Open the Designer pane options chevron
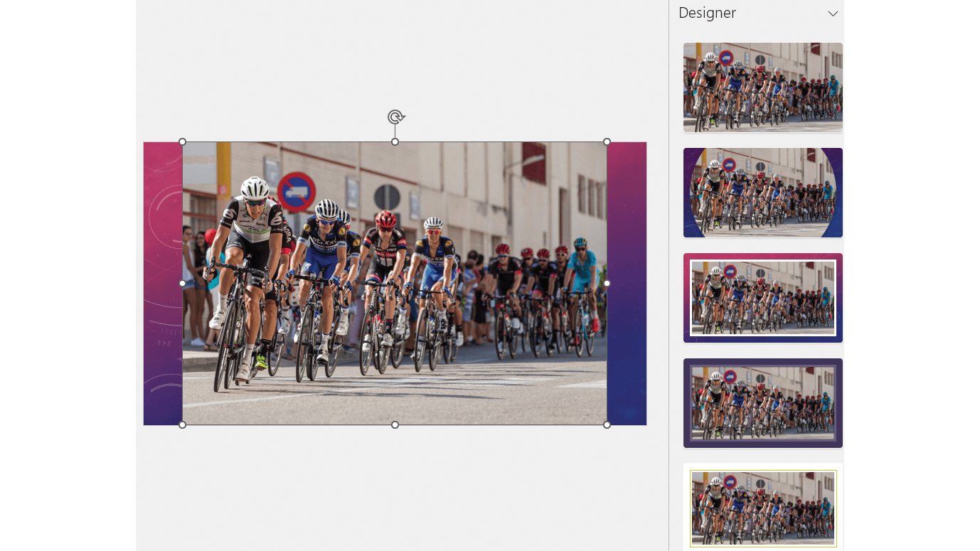The width and height of the screenshot is (980, 551). point(833,14)
